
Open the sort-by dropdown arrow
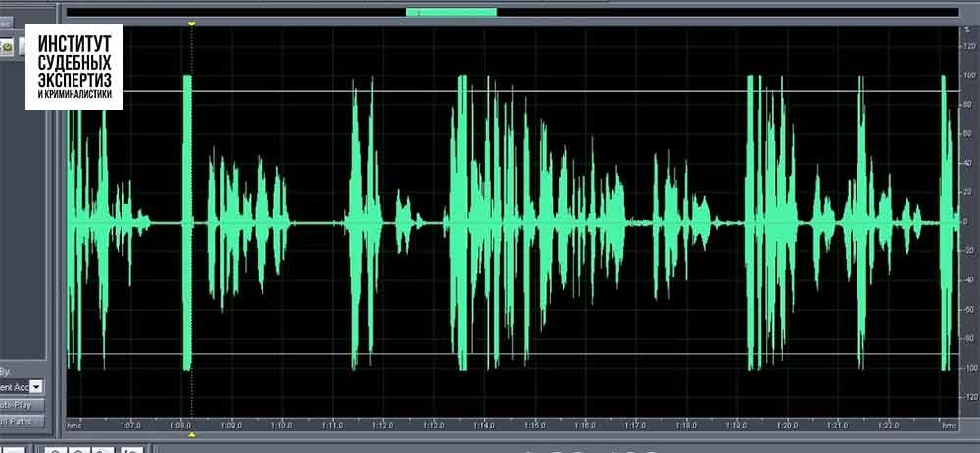[37, 387]
